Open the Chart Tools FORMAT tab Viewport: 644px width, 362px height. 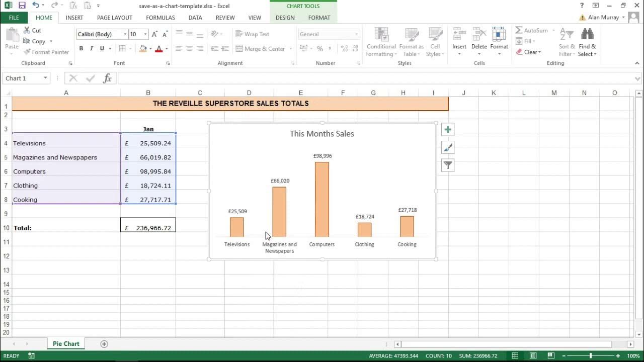click(319, 18)
